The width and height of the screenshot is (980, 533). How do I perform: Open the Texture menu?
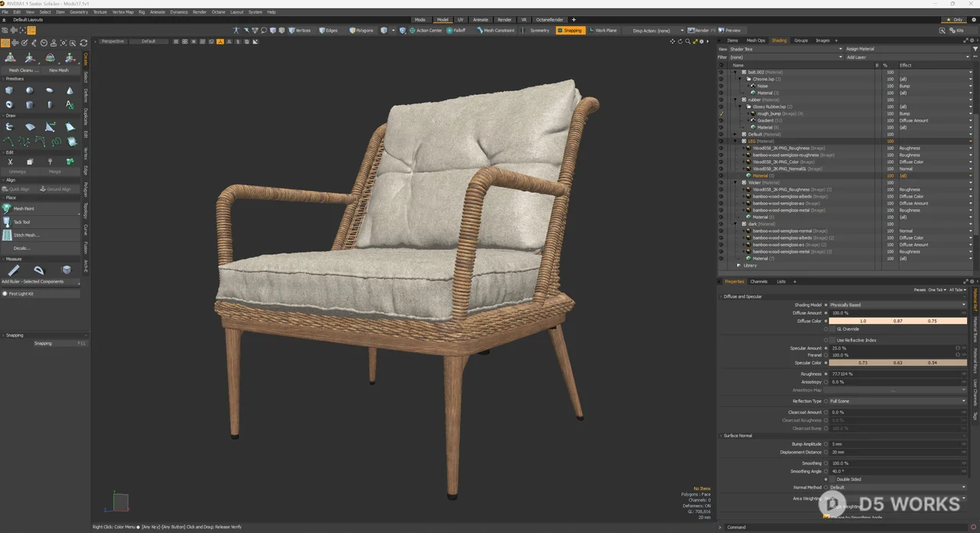[100, 12]
